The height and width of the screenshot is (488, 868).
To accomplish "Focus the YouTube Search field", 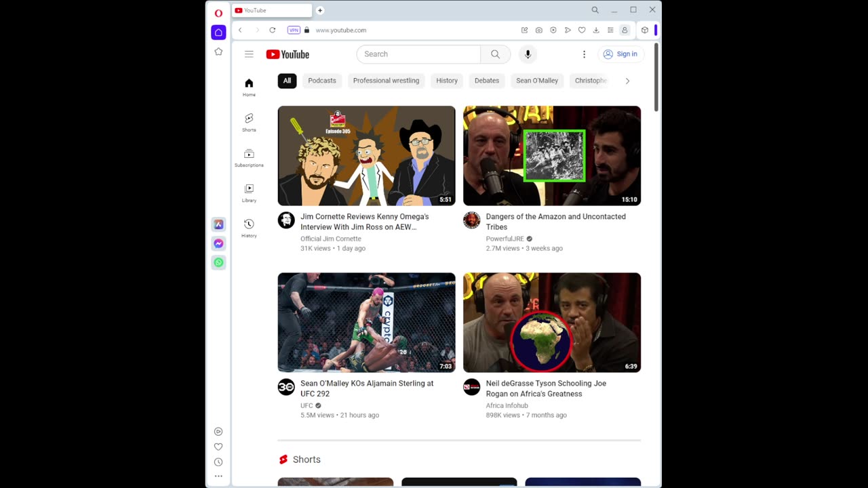I will point(418,54).
